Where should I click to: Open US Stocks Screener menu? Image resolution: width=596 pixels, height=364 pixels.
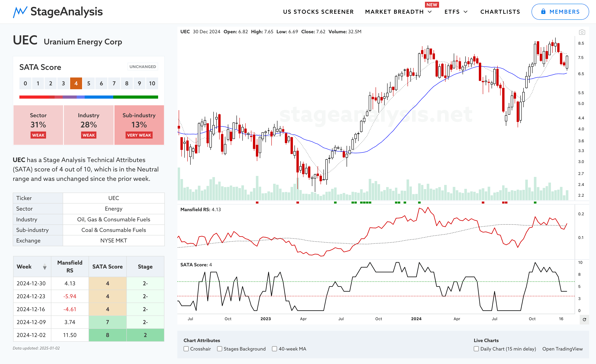[318, 12]
